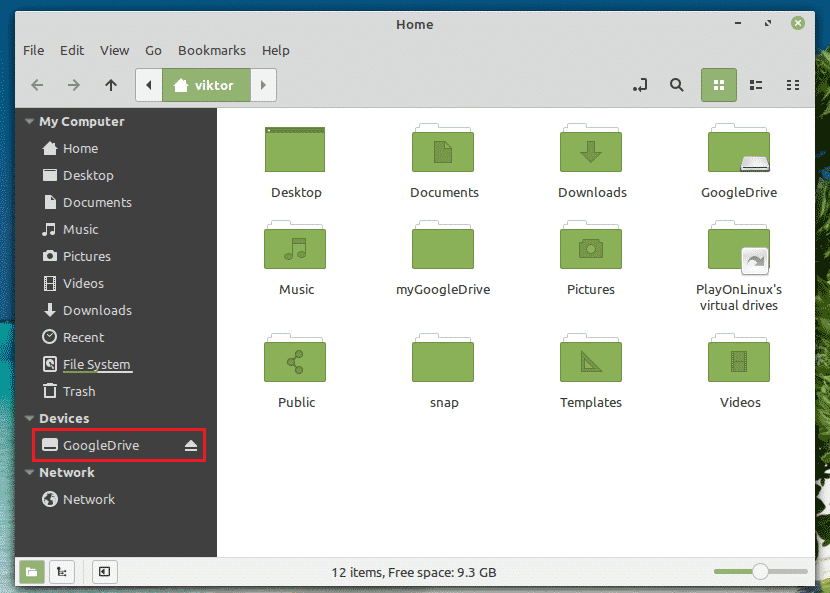Go up to parent directory
Screen dimensions: 830x593
coord(111,86)
